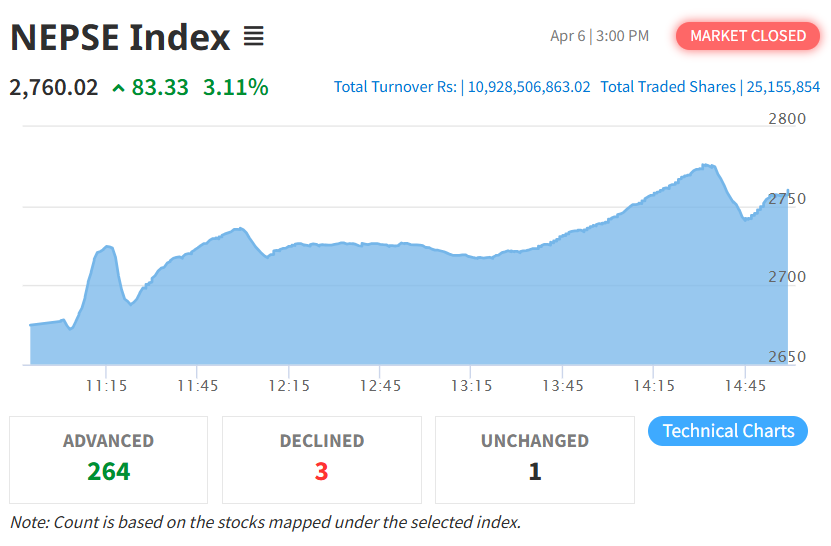The width and height of the screenshot is (831, 546).
Task: Open the Total Traded Shares figure
Action: point(710,87)
